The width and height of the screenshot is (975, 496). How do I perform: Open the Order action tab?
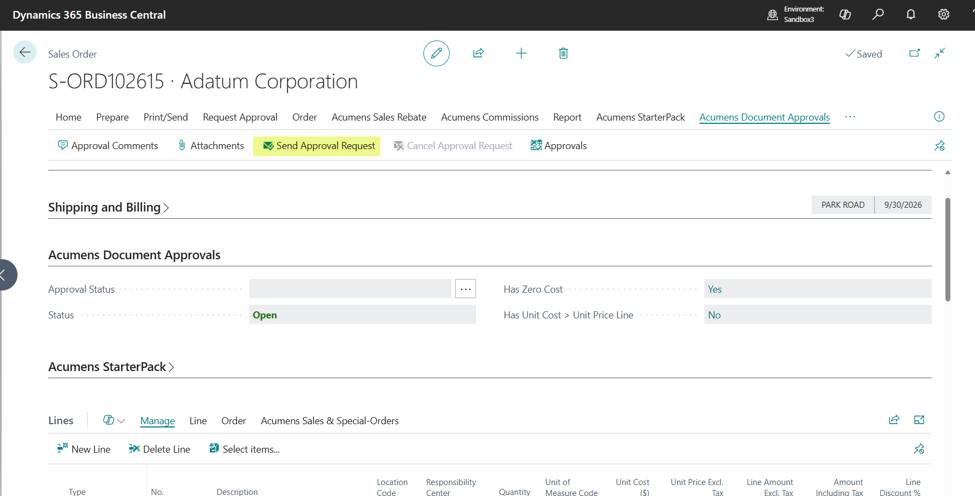pos(305,117)
